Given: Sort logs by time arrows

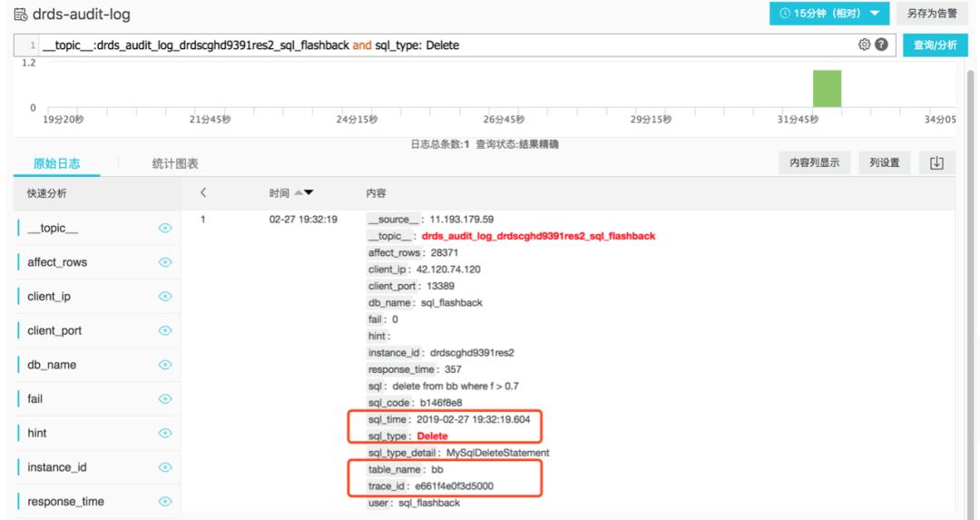Looking at the screenshot, I should coord(304,193).
